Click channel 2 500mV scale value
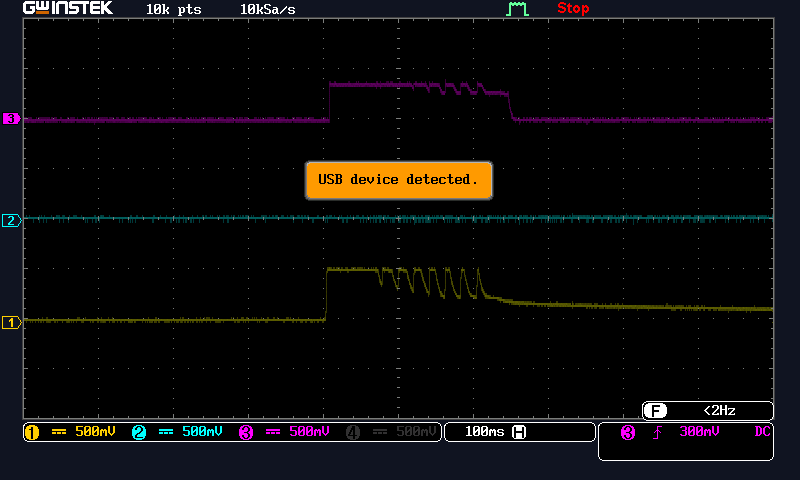 (x=203, y=432)
